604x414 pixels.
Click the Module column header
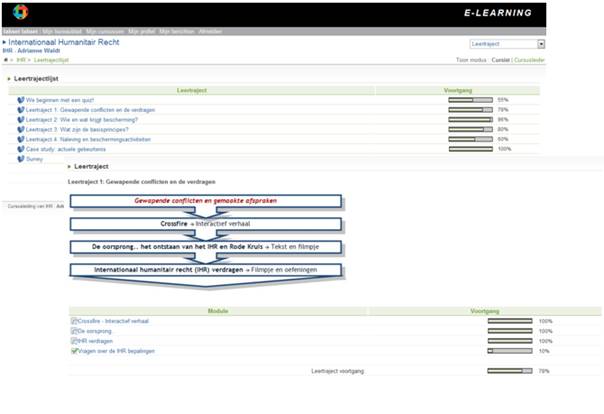218,311
